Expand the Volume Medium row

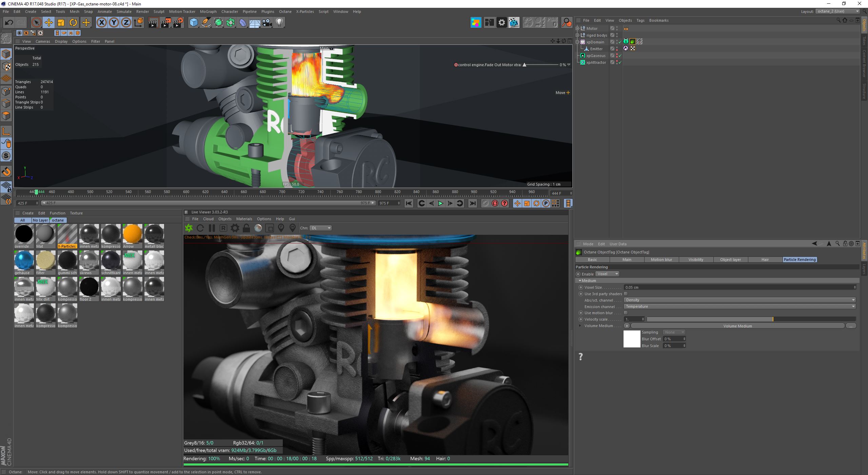point(580,326)
